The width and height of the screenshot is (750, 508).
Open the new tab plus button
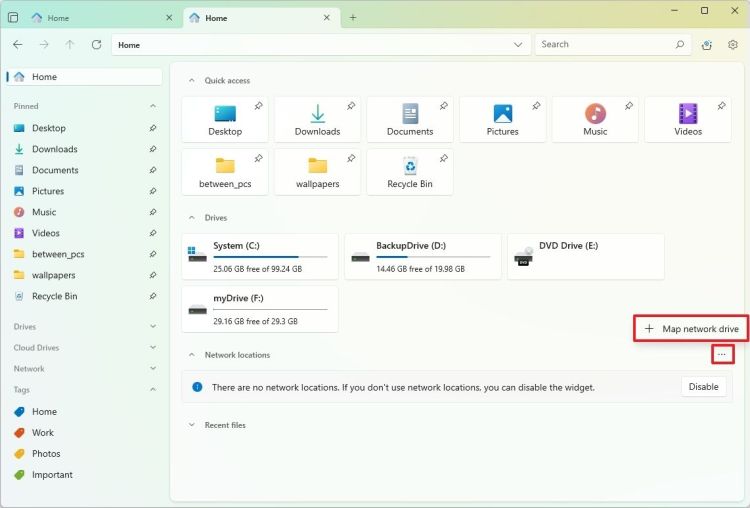pyautogui.click(x=353, y=18)
